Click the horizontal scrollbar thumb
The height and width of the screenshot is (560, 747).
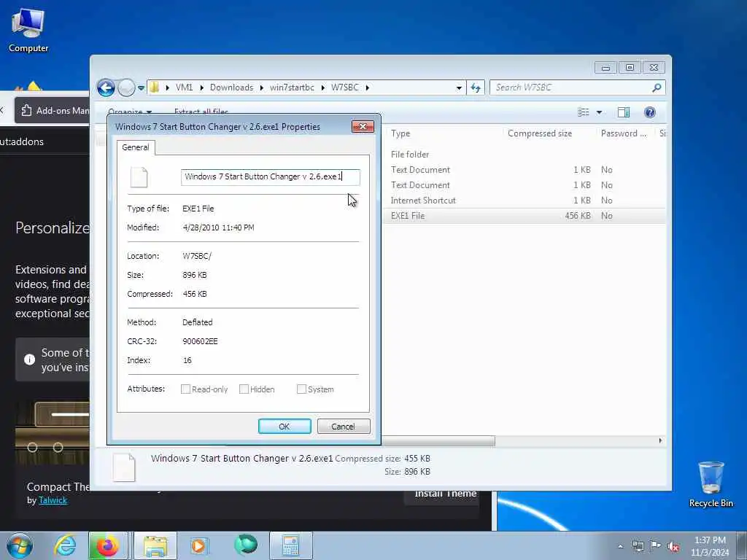438,441
